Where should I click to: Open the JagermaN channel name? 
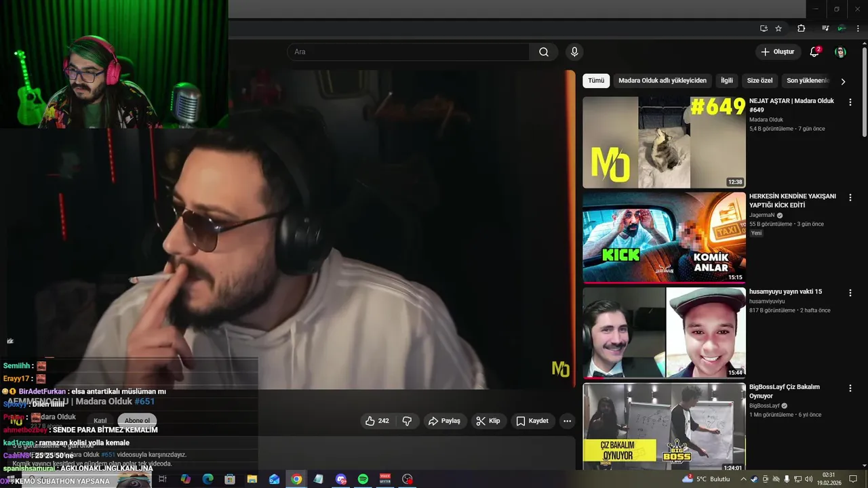pos(762,215)
